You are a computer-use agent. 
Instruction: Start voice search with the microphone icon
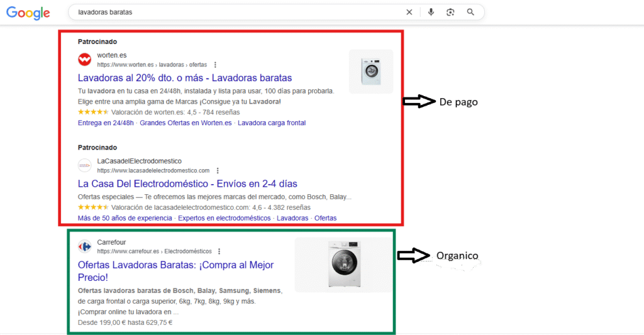coord(431,13)
